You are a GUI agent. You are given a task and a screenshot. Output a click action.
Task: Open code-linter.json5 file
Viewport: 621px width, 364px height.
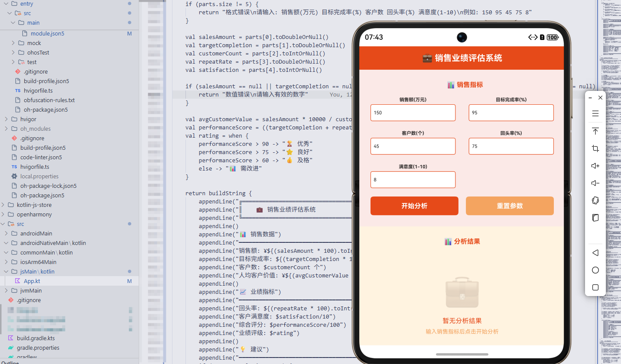(x=41, y=157)
